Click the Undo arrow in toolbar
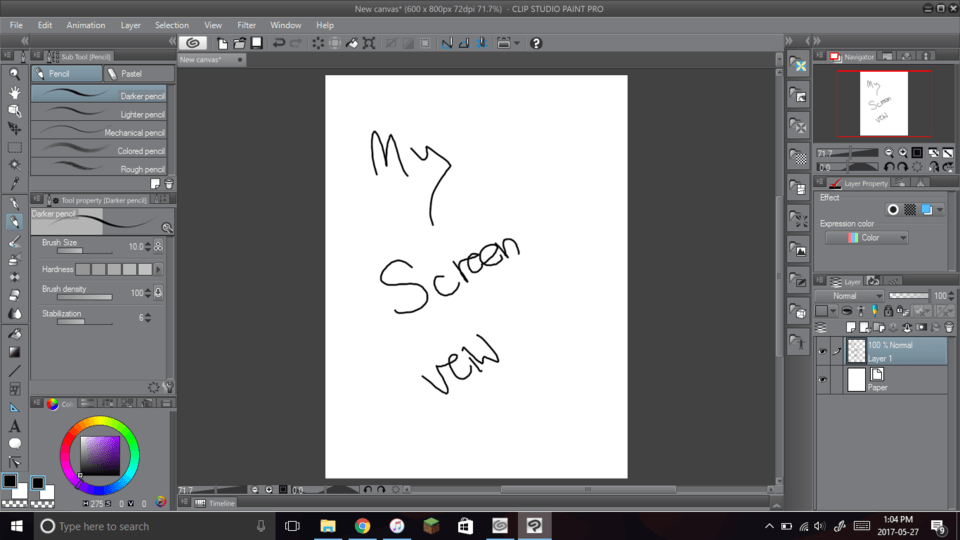 [279, 43]
